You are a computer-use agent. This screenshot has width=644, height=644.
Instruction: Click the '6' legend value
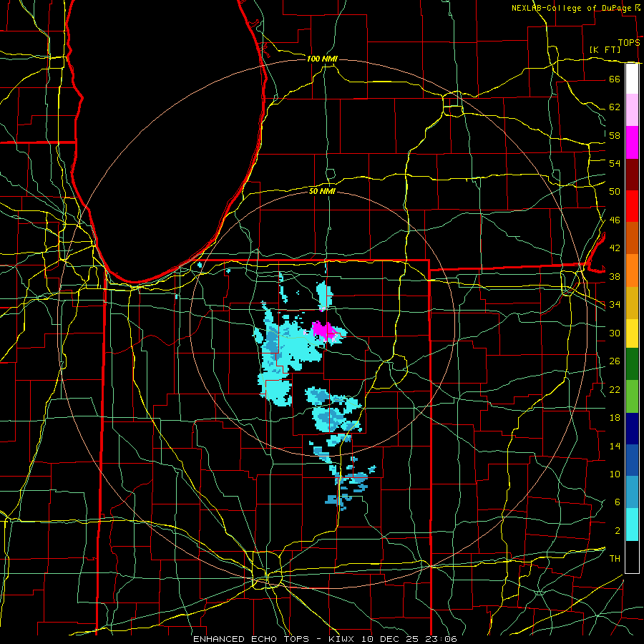(x=617, y=502)
